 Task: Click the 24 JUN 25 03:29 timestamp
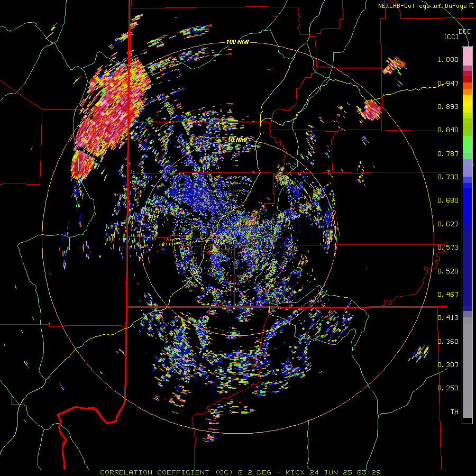tap(345, 472)
